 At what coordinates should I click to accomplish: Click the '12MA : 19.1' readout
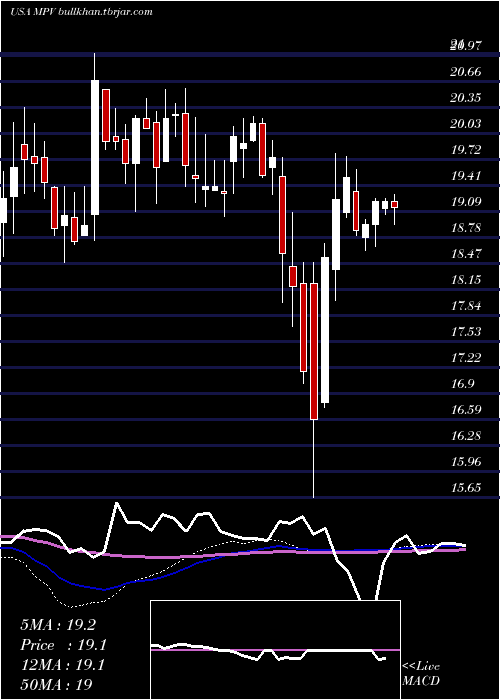point(62,665)
